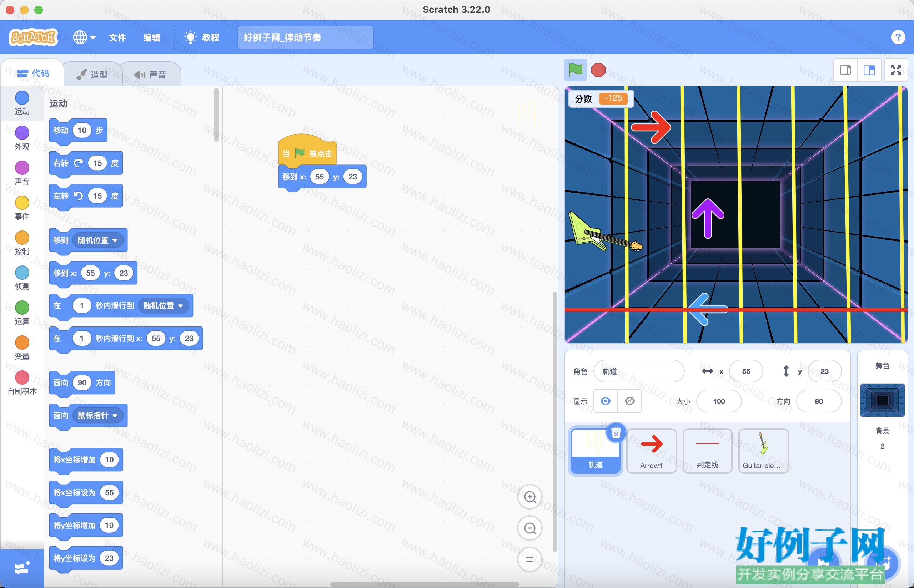The width and height of the screenshot is (914, 588).
Task: Zoom out the code workspace
Action: pos(530,528)
